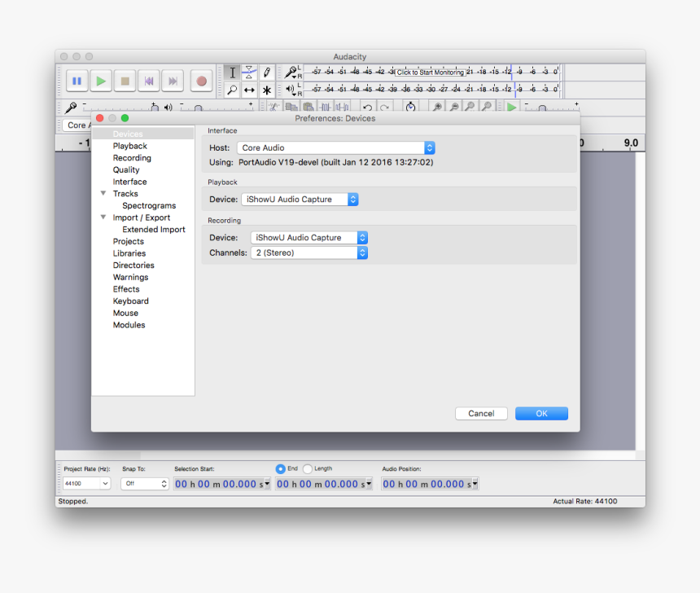The image size is (700, 593).
Task: Collapse the Import / Export tree triangle
Action: [x=103, y=217]
